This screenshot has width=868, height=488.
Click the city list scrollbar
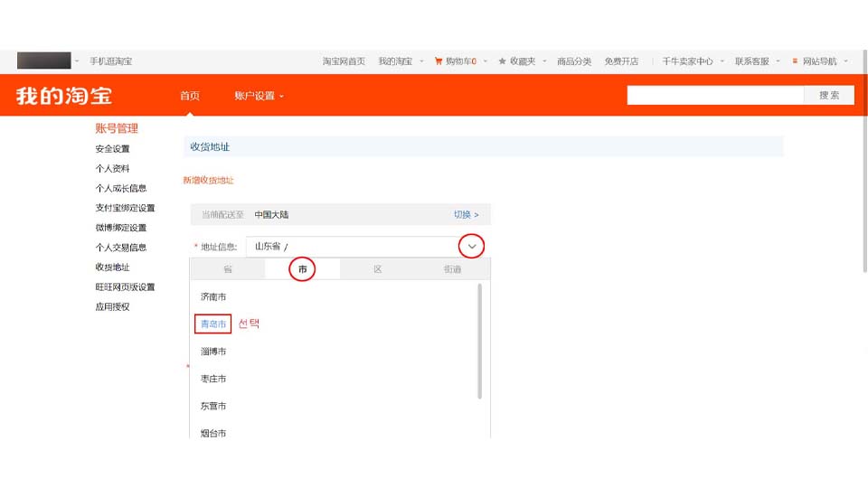[479, 341]
